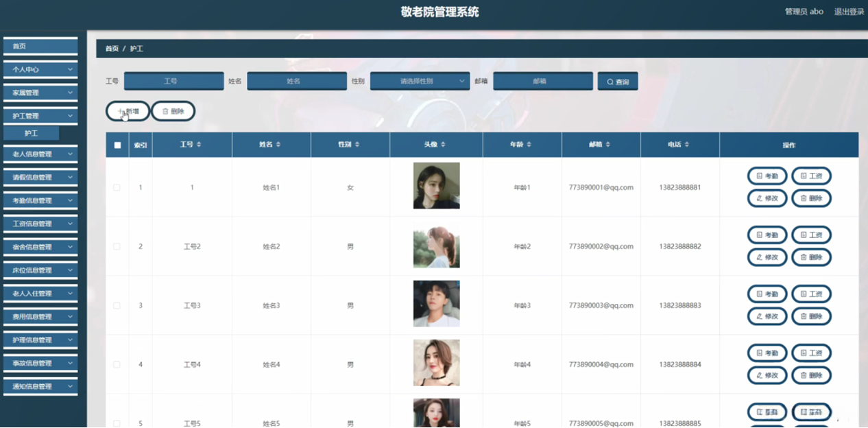868x428 pixels.
Task: Open the 老人入住管理 sidebar menu
Action: click(x=40, y=294)
